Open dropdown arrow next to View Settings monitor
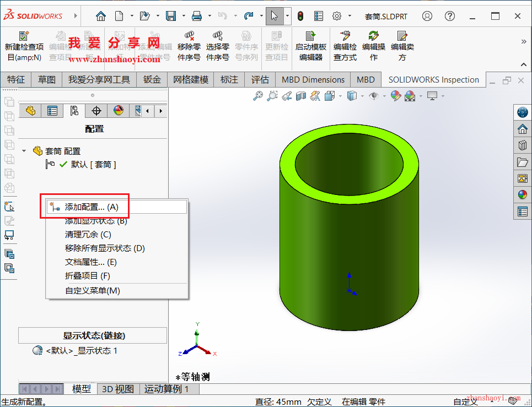Image resolution: width=532 pixels, height=407 pixels. pos(443,96)
